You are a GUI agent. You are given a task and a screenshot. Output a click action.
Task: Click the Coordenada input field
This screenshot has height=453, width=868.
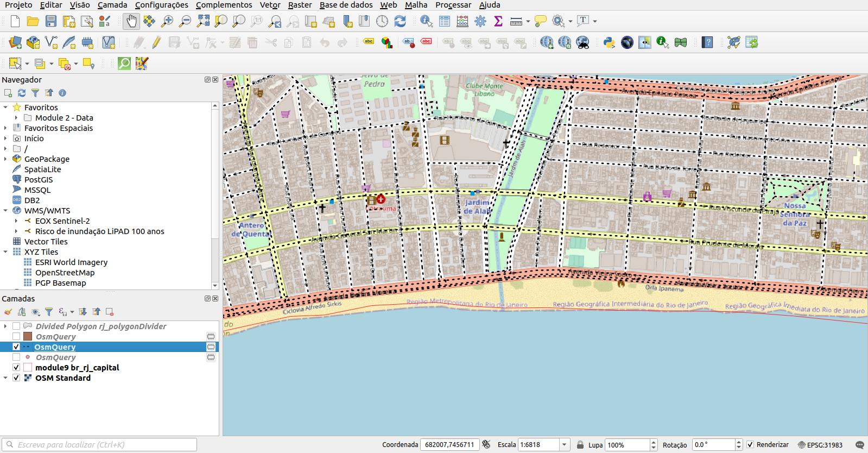click(x=450, y=445)
